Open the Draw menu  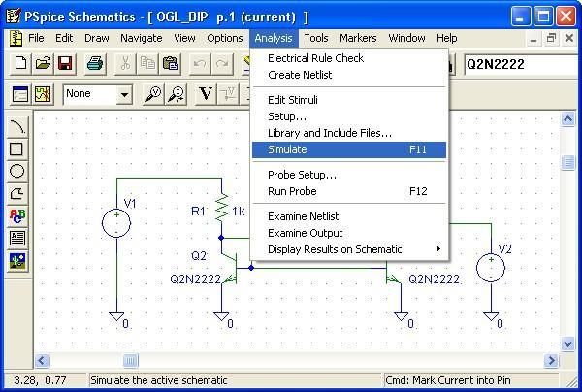tap(96, 38)
